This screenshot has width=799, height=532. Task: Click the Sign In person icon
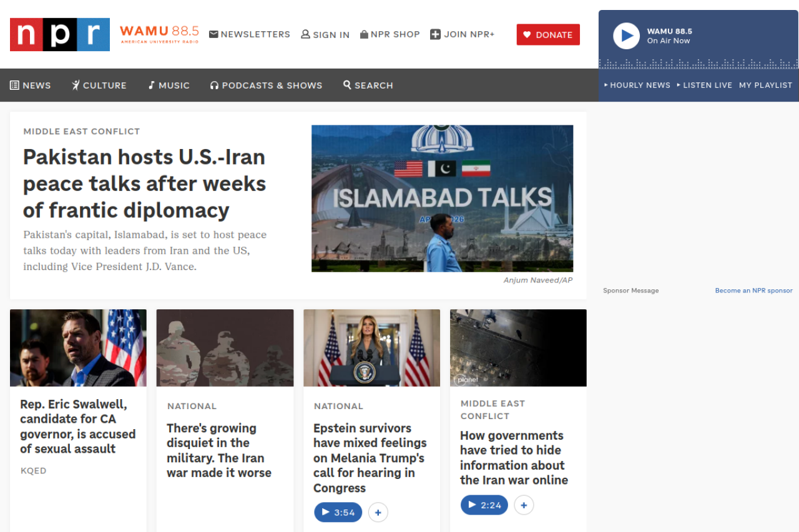tap(305, 34)
